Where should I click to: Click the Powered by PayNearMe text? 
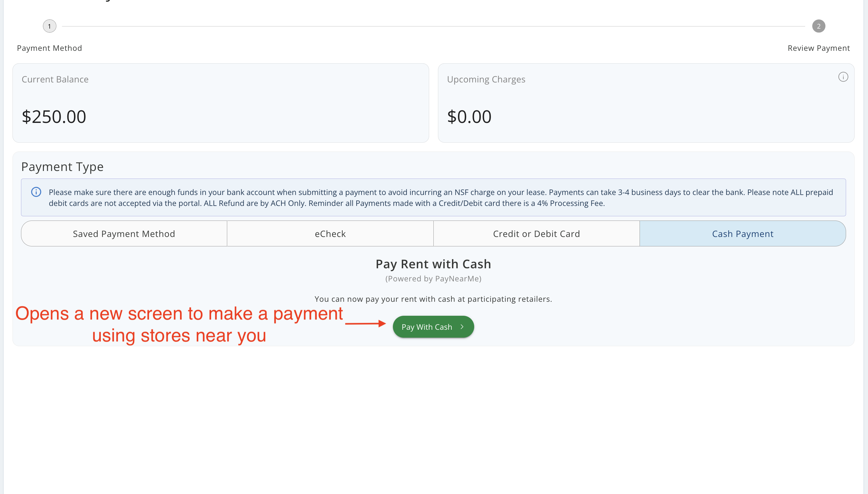point(433,279)
